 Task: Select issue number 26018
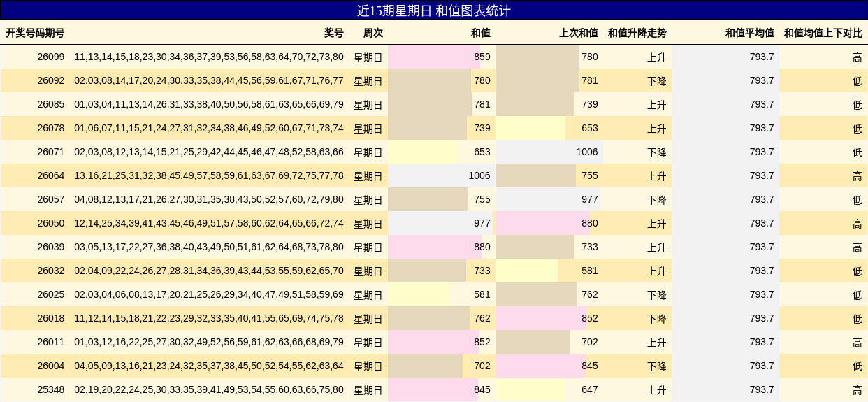[x=51, y=318]
